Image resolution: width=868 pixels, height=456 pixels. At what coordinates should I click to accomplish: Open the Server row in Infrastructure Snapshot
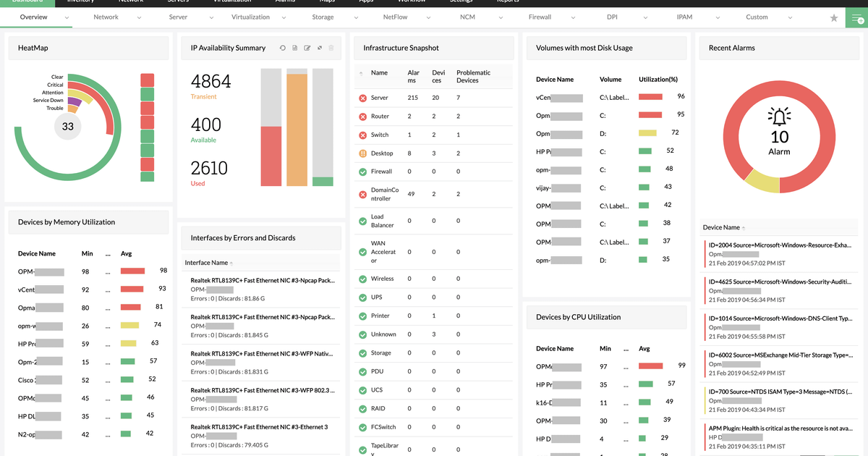tap(433, 98)
